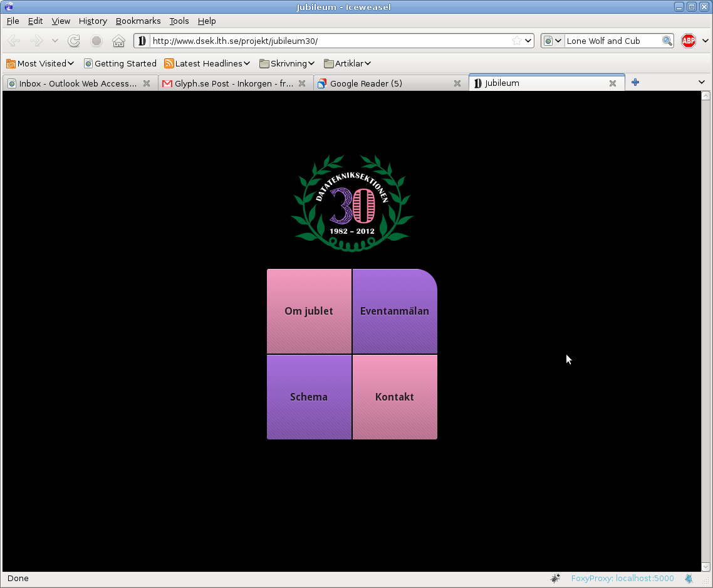Expand the Latest Headlines feed
The height and width of the screenshot is (588, 713).
207,64
